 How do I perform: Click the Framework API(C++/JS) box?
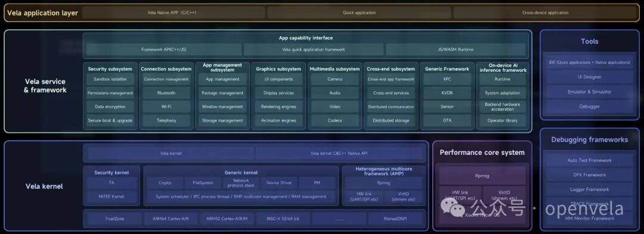[164, 49]
